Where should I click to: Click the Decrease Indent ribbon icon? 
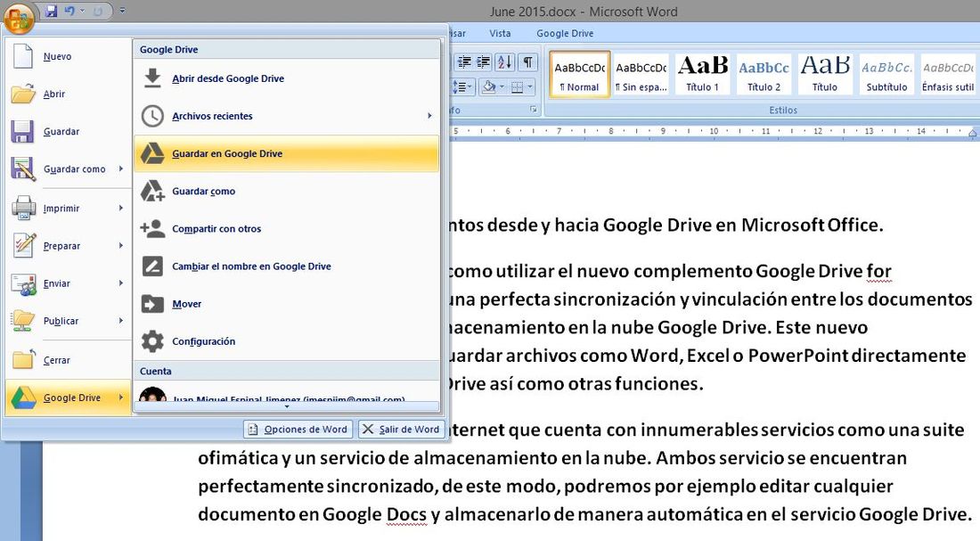pyautogui.click(x=464, y=61)
